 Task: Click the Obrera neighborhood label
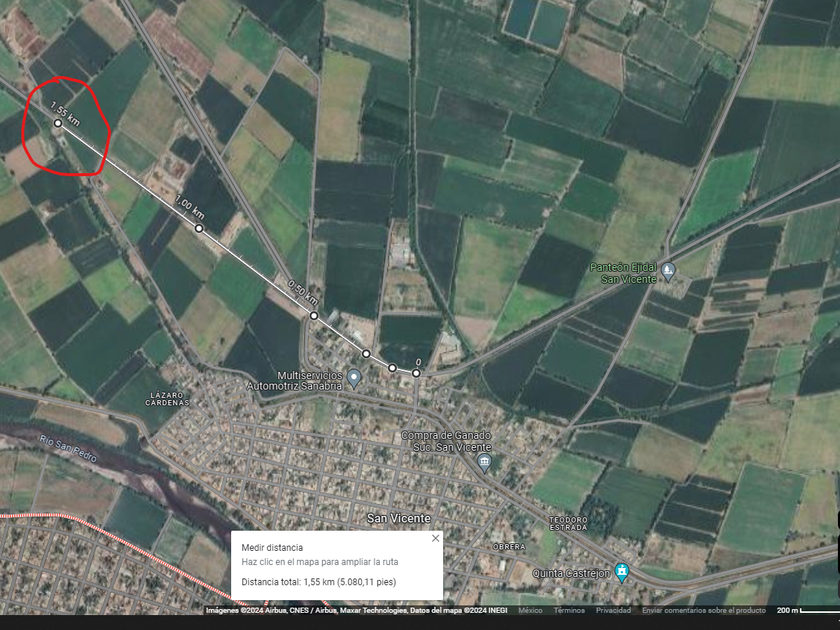point(509,546)
